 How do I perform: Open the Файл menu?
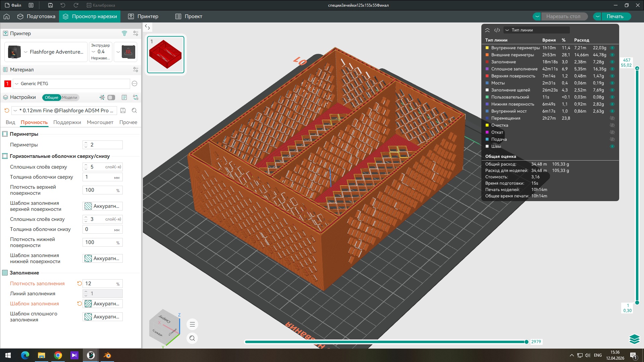[x=13, y=5]
